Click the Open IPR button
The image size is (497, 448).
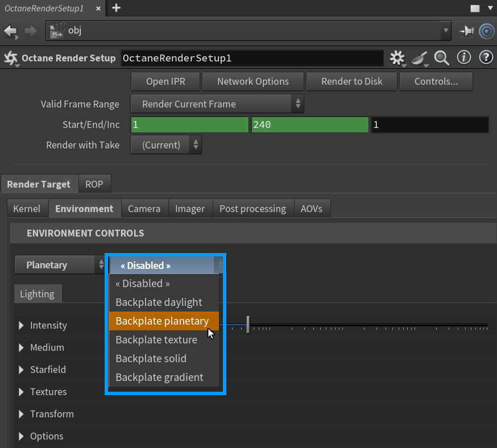[165, 81]
